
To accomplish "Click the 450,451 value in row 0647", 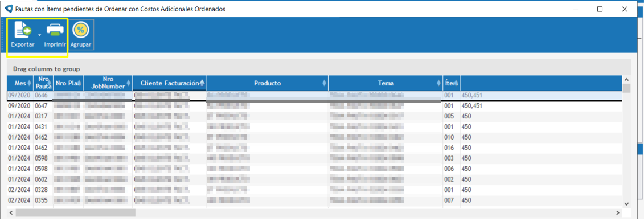I will [x=472, y=106].
